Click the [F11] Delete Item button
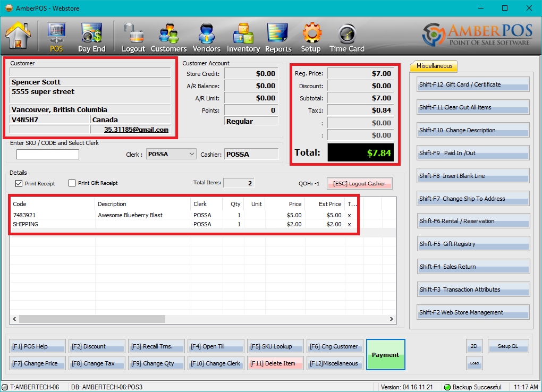The height and width of the screenshot is (392, 542). [x=275, y=363]
